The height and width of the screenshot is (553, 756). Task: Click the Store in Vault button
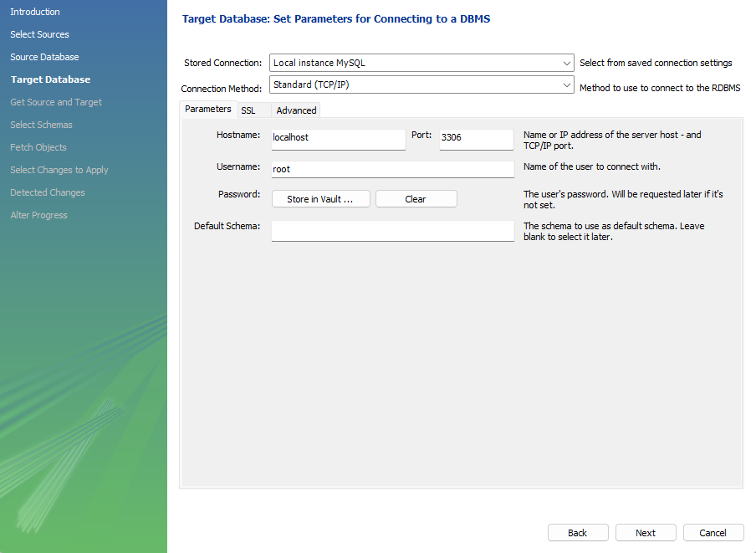click(320, 199)
